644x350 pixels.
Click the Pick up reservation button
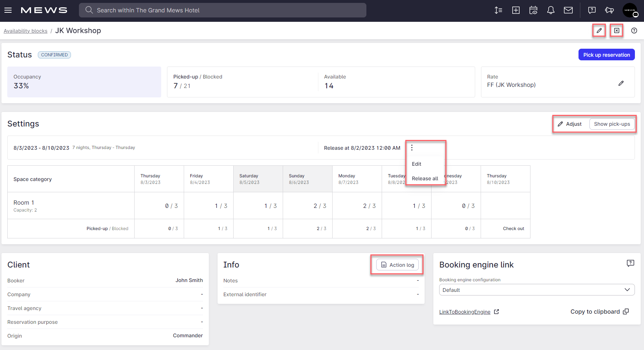click(x=606, y=55)
